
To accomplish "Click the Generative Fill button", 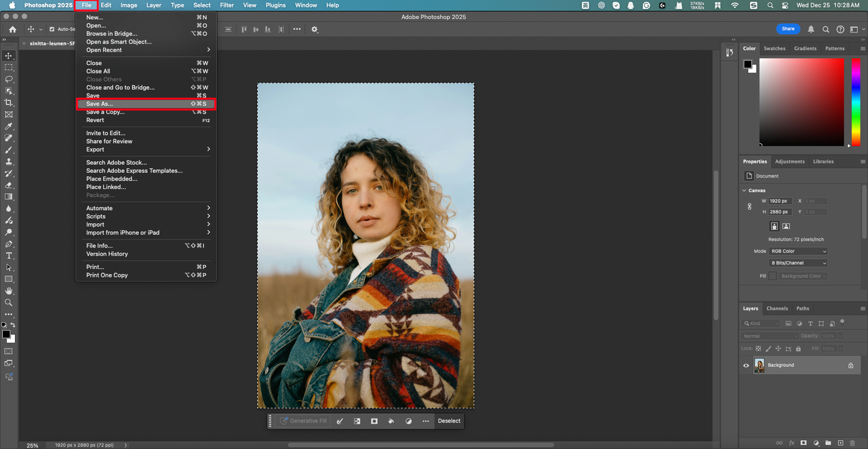I will pyautogui.click(x=303, y=421).
